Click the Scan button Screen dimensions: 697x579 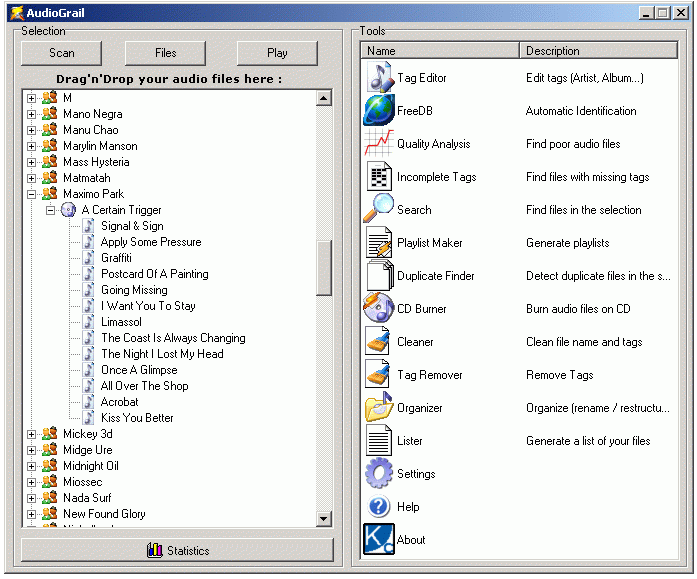61,53
